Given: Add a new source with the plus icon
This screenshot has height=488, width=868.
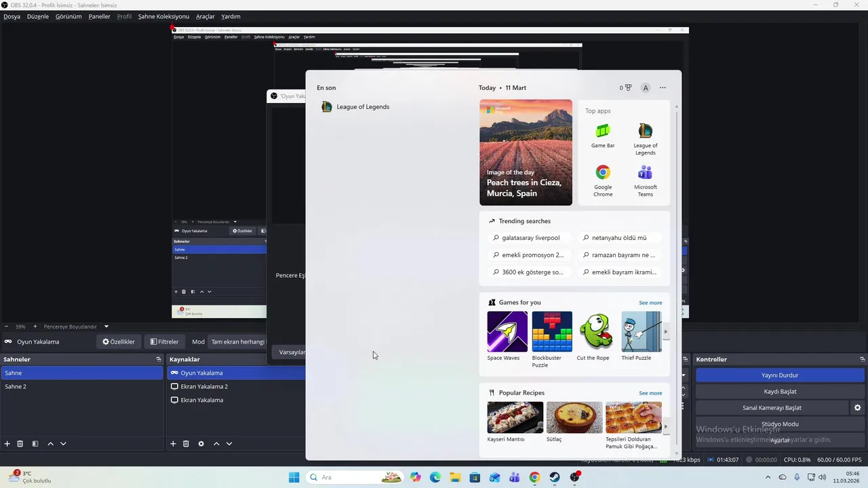Looking at the screenshot, I should coord(173,444).
